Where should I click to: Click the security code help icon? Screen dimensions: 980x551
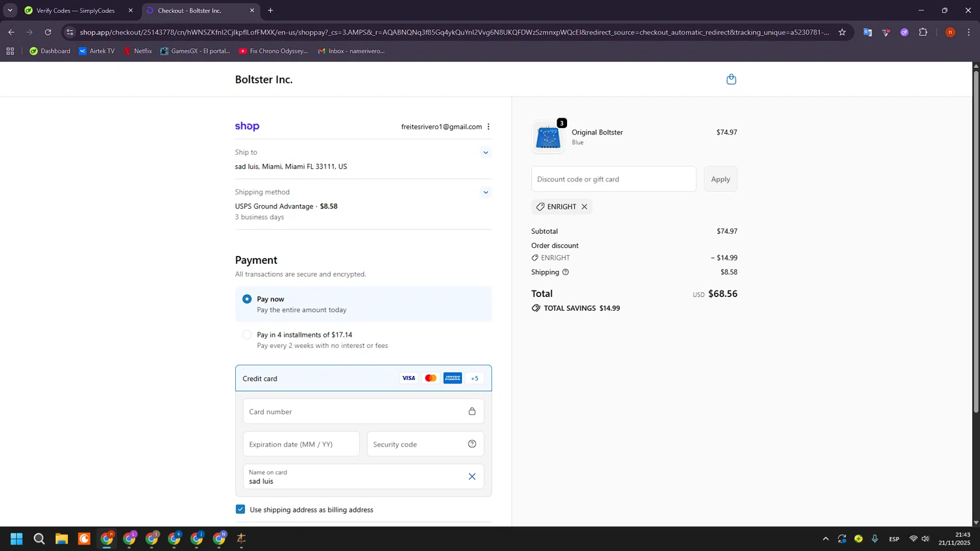[472, 444]
